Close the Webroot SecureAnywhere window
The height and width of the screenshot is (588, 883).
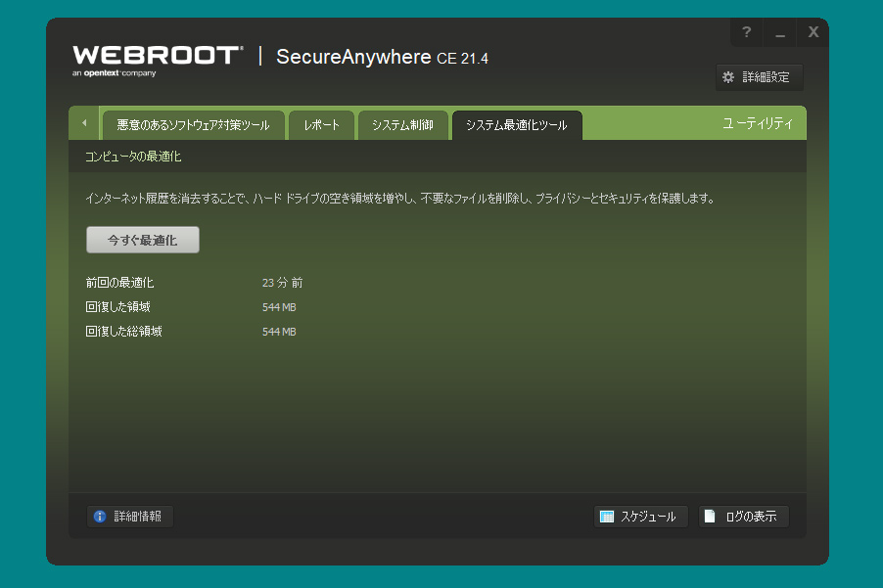[x=813, y=32]
